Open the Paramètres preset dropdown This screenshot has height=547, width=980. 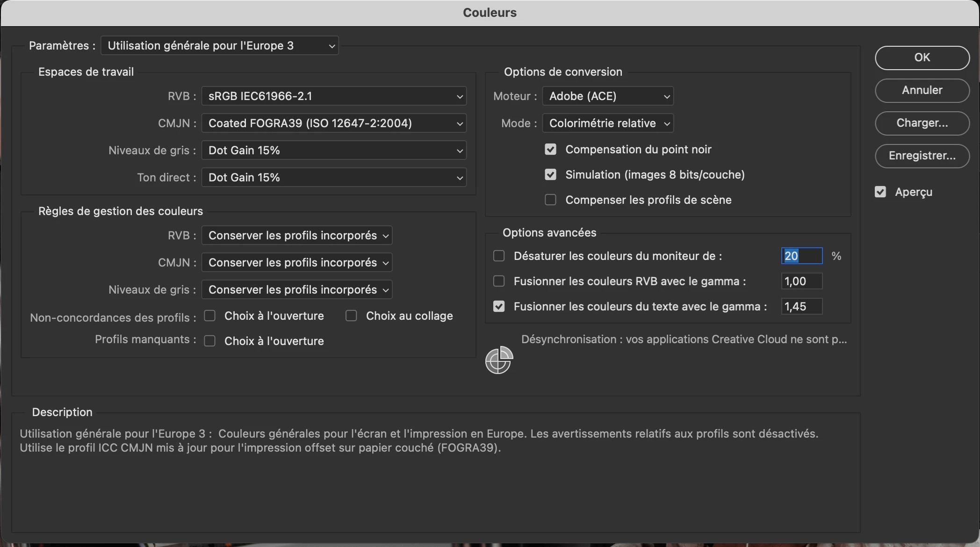(x=220, y=46)
